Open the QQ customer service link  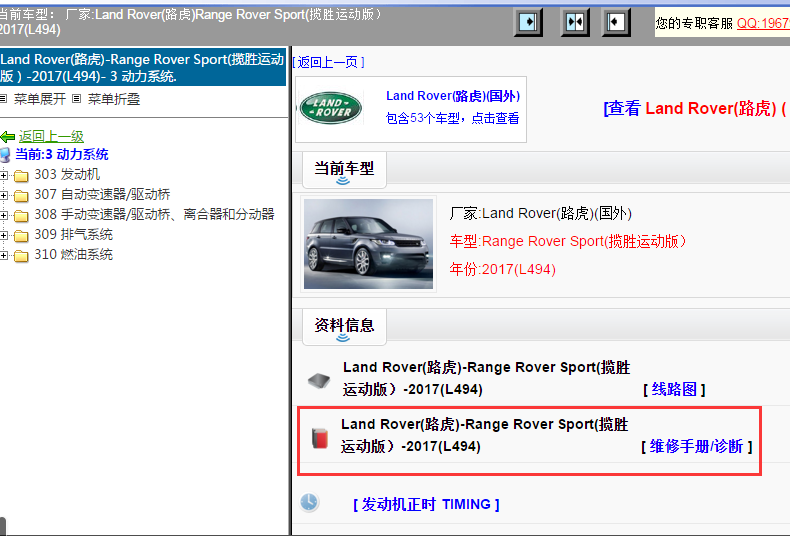763,23
